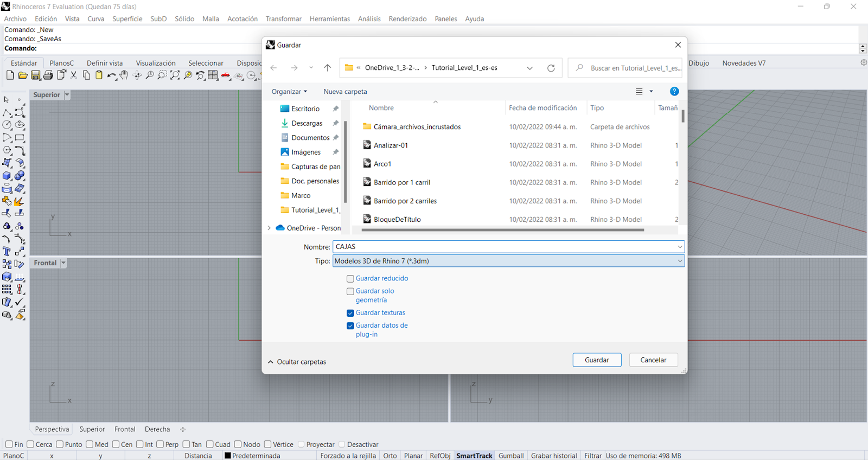The height and width of the screenshot is (460, 868).
Task: Click the New file icon in Rhino toolbar
Action: [x=10, y=75]
